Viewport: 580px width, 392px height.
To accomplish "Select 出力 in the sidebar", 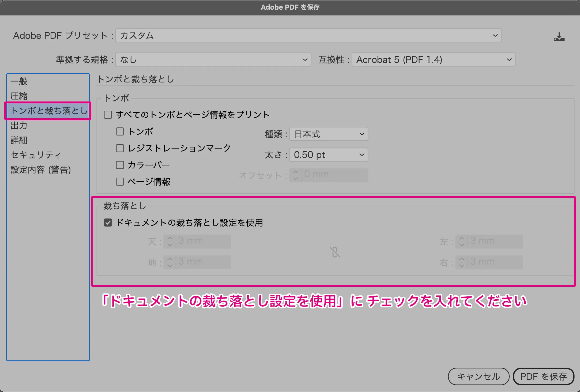I will (48, 126).
